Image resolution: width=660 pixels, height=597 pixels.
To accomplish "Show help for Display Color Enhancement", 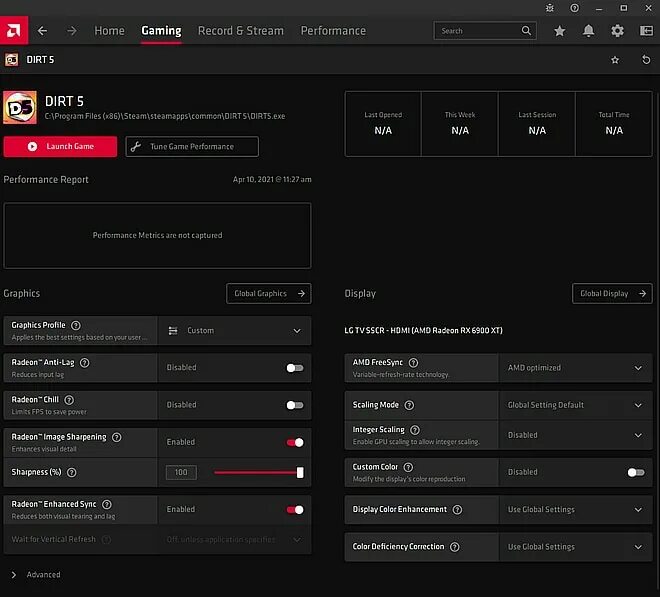I will [458, 509].
